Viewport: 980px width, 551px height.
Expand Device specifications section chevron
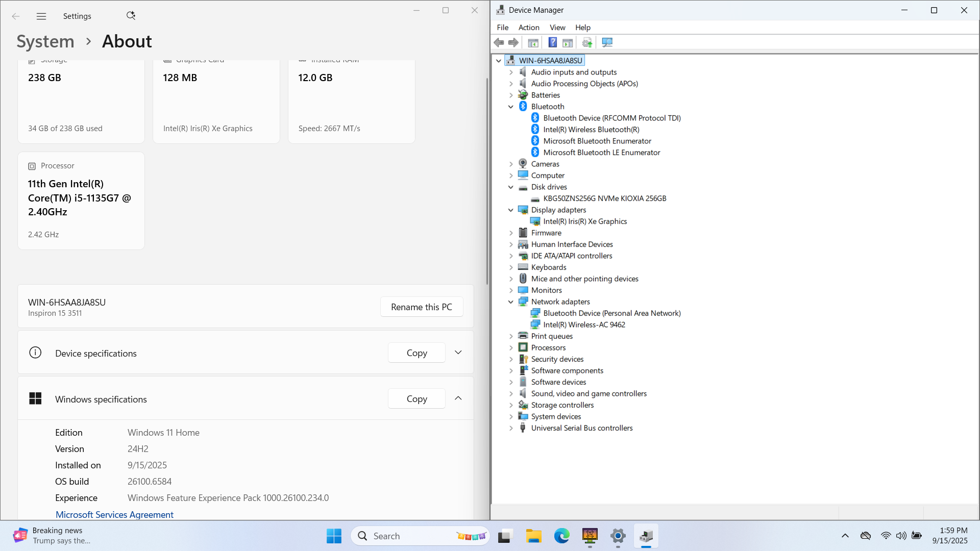click(x=458, y=353)
